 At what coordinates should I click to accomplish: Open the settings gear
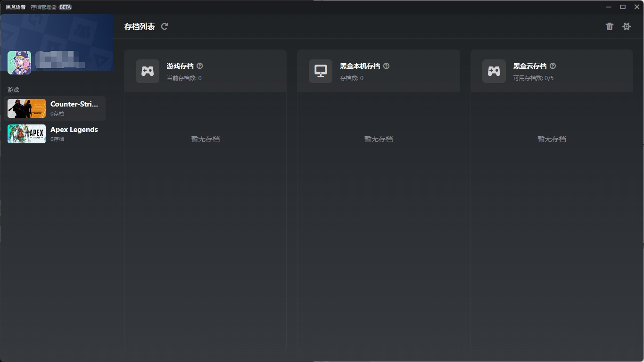[x=627, y=26]
